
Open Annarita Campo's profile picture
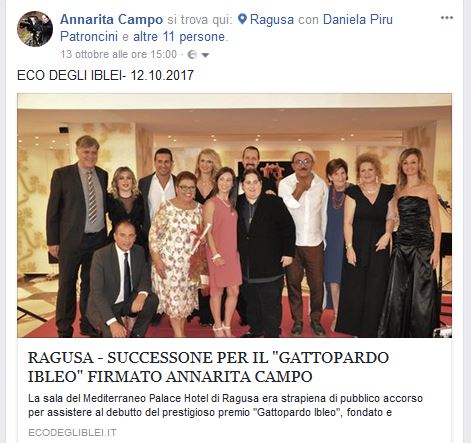click(x=35, y=29)
